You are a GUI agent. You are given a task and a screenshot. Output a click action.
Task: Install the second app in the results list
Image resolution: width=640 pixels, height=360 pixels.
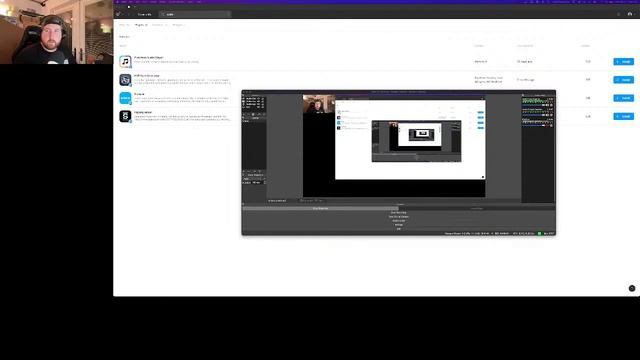click(x=623, y=80)
